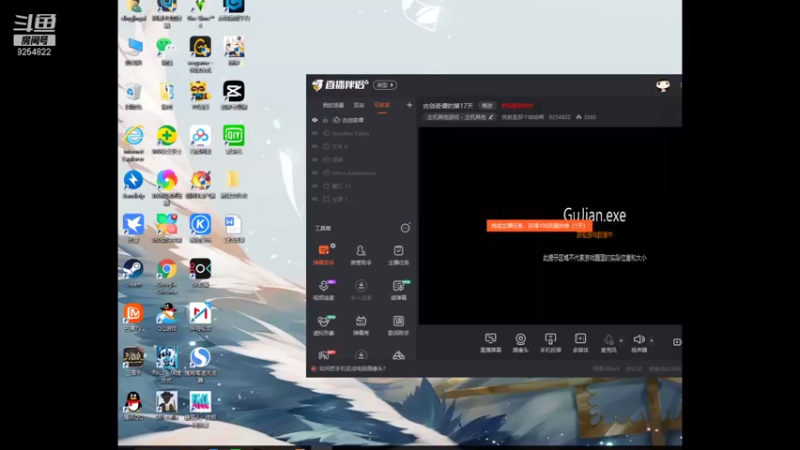Viewport: 800px width, 450px height.
Task: Open the Google Chrome desktop shortcut
Action: pos(167,276)
